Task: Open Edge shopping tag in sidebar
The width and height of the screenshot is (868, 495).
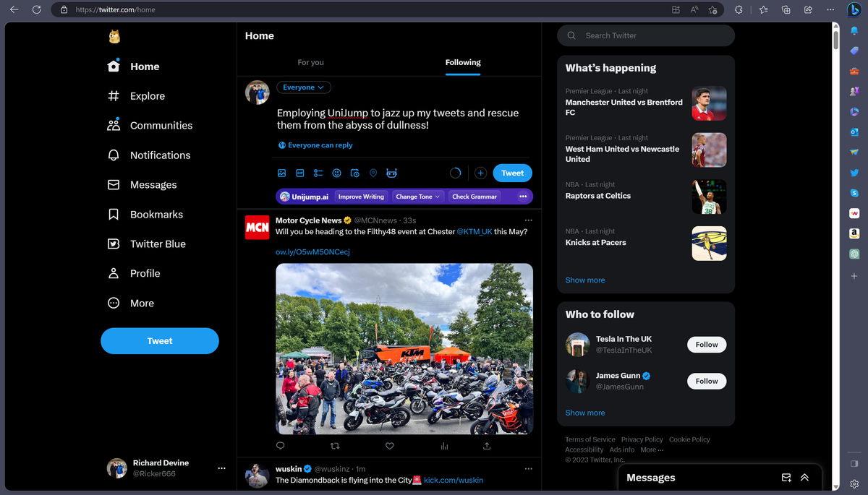Action: 854,51
